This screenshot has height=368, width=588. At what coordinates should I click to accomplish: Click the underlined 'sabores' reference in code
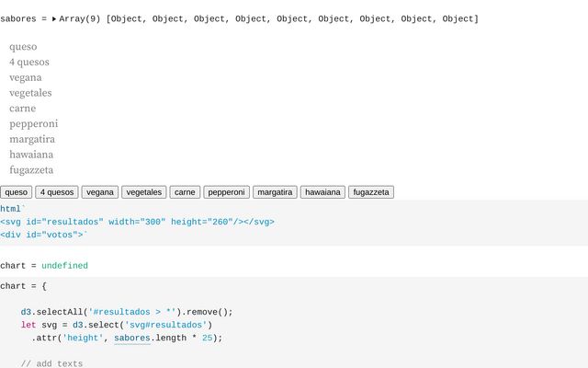(131, 338)
